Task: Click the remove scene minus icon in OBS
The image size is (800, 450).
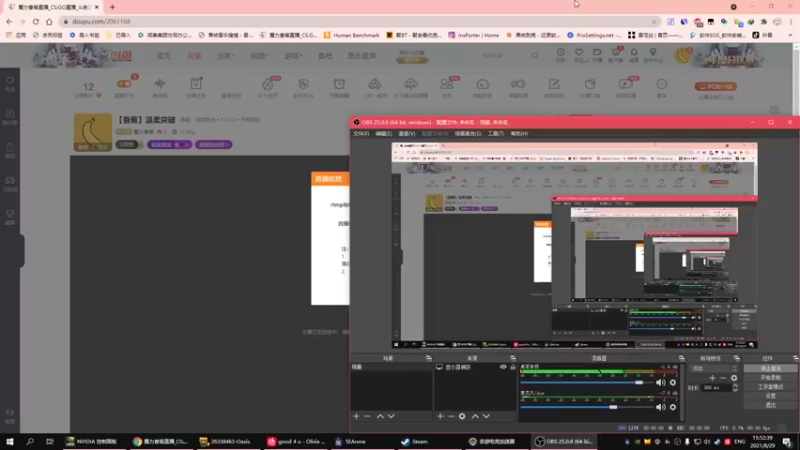Action: (367, 416)
